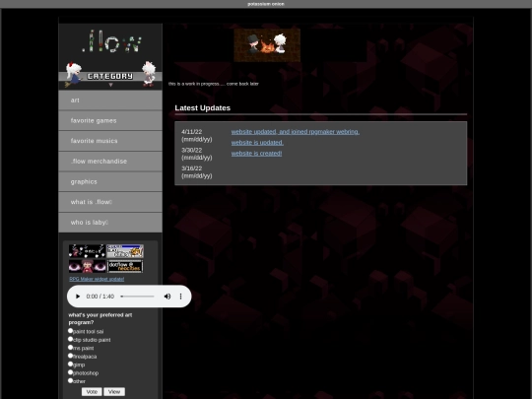The height and width of the screenshot is (399, 532).
Task: Select other radio option
Action: (x=71, y=380)
